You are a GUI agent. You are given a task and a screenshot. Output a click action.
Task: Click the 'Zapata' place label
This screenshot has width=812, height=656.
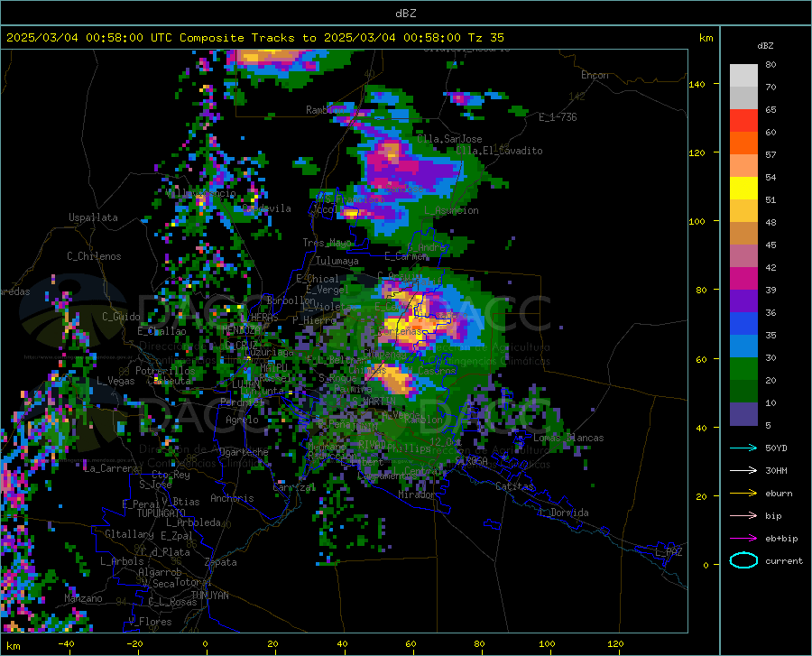(221, 562)
